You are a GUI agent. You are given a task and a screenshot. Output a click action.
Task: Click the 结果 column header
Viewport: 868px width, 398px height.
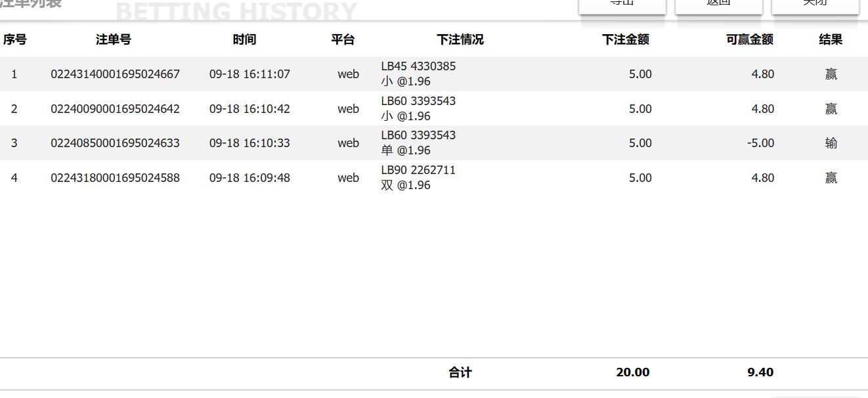pyautogui.click(x=831, y=39)
